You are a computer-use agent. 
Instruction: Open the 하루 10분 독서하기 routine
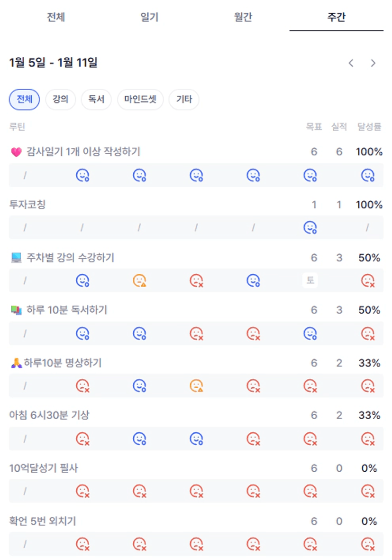point(67,310)
